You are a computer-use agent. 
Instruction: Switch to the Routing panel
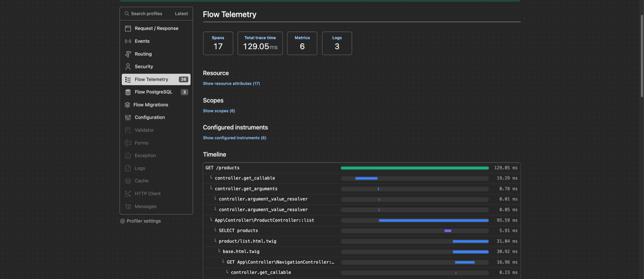(x=156, y=54)
